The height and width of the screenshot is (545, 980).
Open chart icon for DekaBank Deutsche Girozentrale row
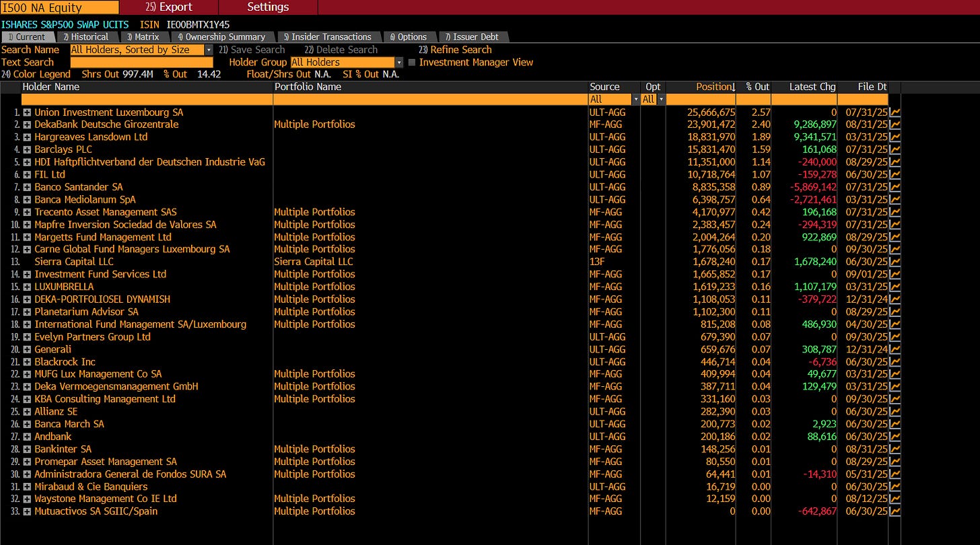[x=895, y=124]
